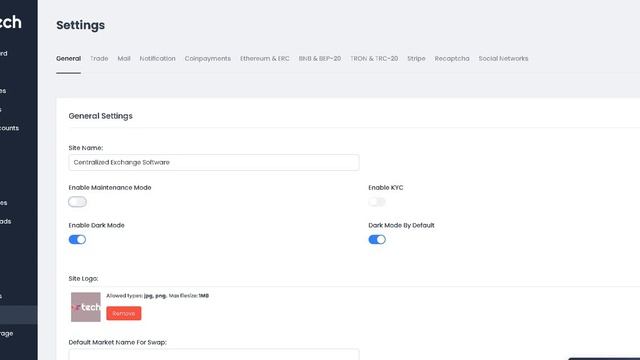Switch to the BNB & BEP-20 tab
This screenshot has width=640, height=360.
point(320,59)
